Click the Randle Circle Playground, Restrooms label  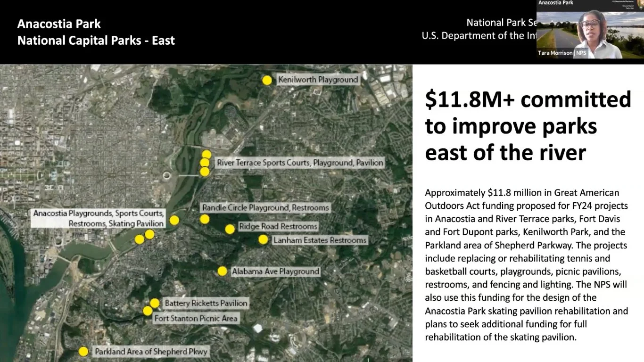click(x=265, y=208)
